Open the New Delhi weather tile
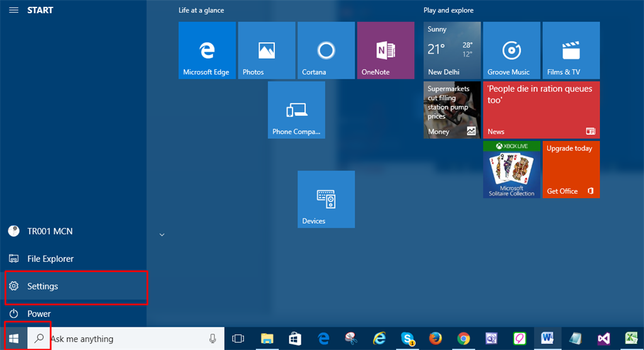Image resolution: width=644 pixels, height=350 pixels. pyautogui.click(x=452, y=50)
